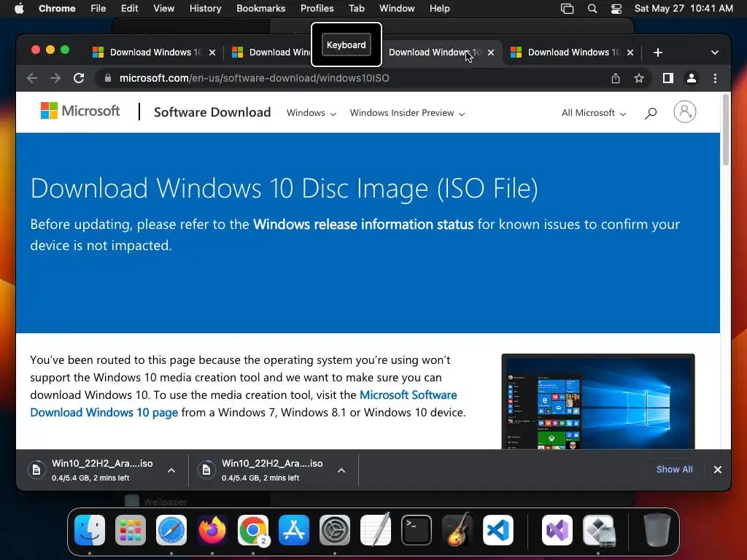This screenshot has width=747, height=560.
Task: Bookmark this page with the star icon
Action: (639, 78)
